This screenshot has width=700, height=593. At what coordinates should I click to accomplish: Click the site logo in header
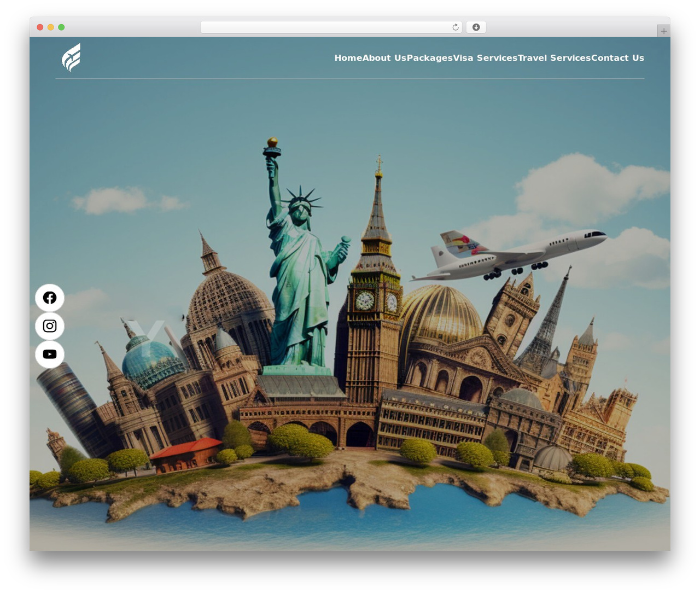click(71, 57)
